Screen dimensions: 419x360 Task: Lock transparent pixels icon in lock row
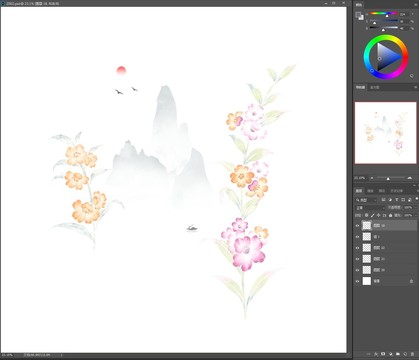click(366, 215)
